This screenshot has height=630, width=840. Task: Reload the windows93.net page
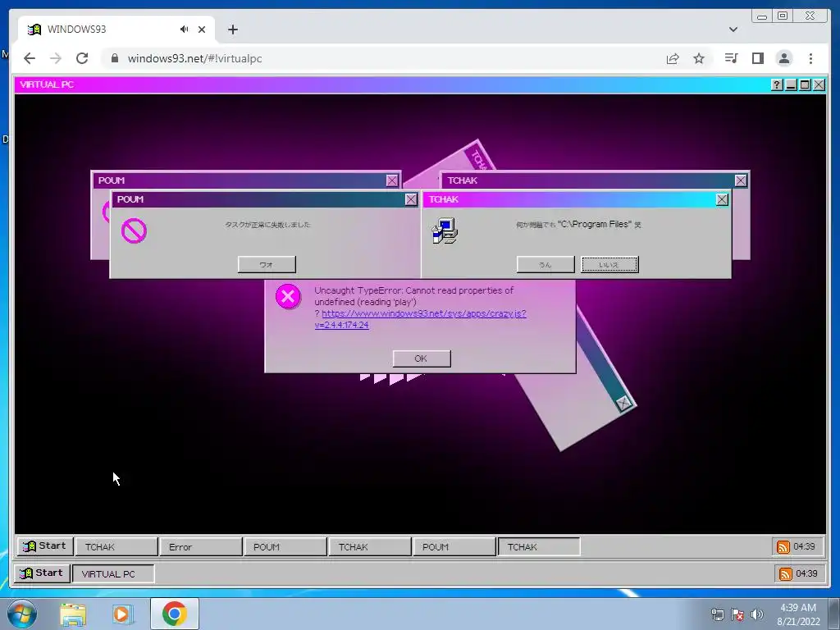pyautogui.click(x=82, y=58)
